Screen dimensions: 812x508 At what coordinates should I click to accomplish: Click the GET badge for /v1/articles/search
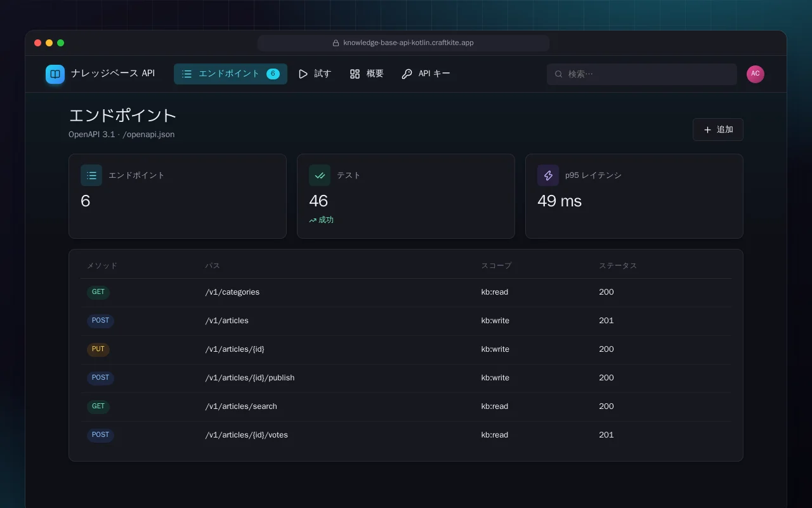pos(98,406)
